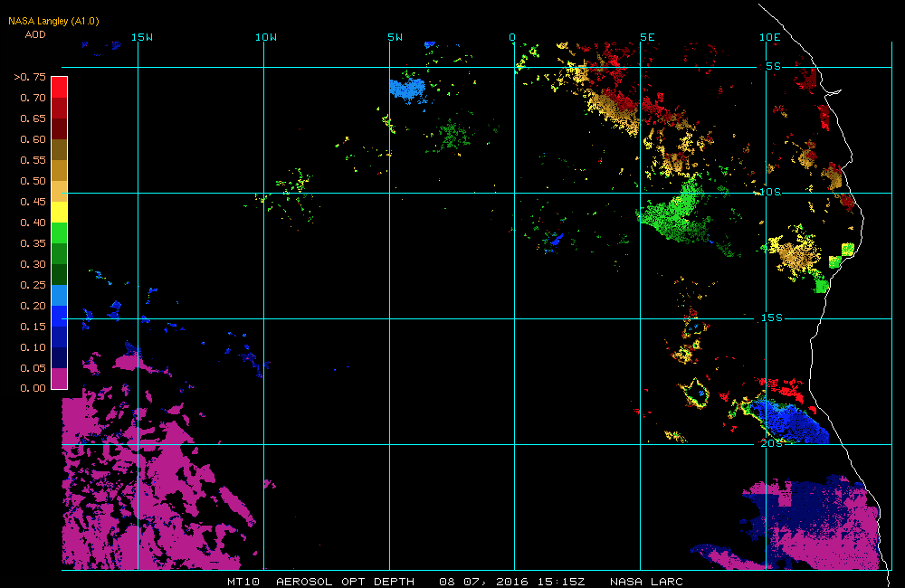
Task: Click the '0.35' color scale value
Action: 33,243
